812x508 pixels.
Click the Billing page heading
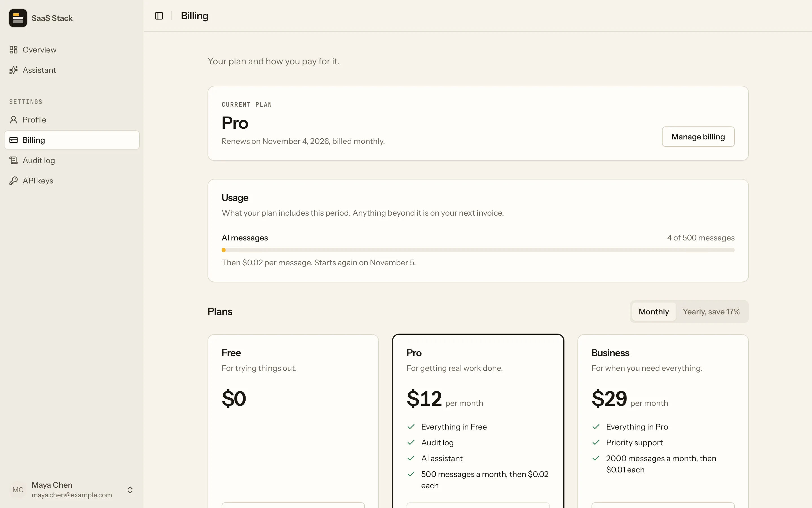pos(195,16)
